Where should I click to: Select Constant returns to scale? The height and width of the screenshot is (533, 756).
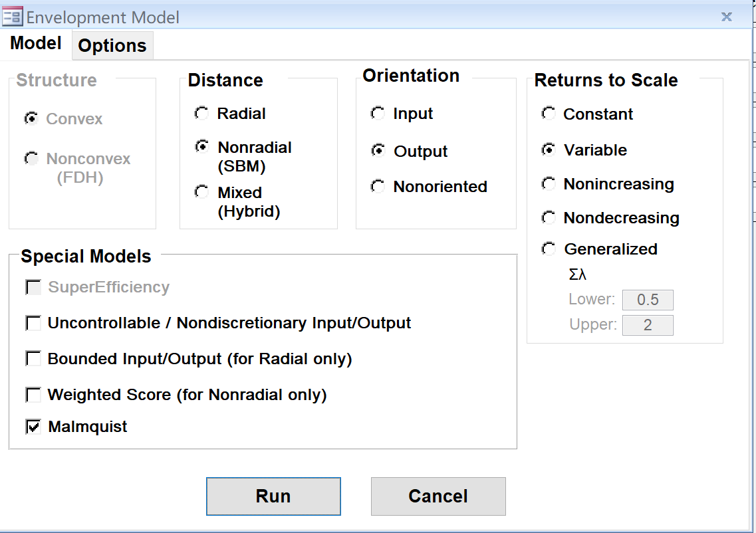click(549, 114)
